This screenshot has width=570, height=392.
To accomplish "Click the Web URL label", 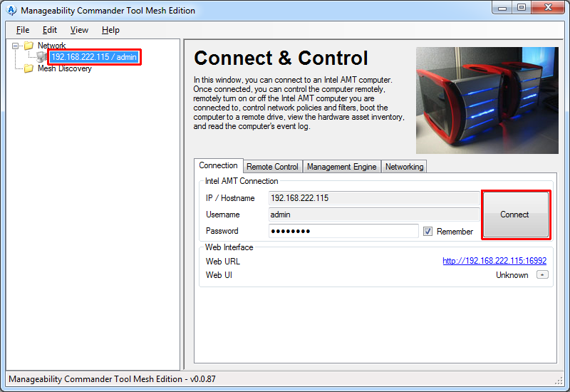I will [x=223, y=262].
